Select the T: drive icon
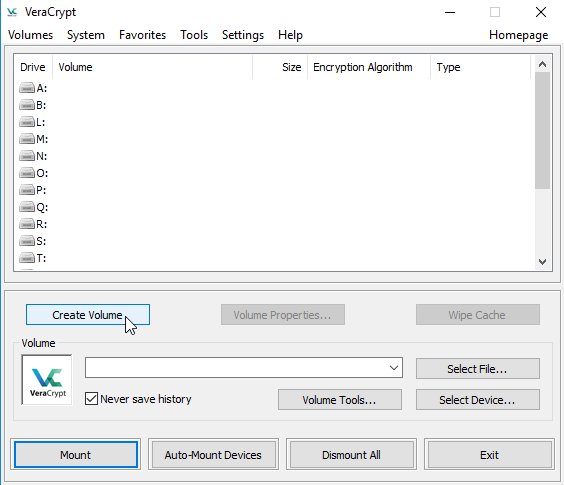Image resolution: width=564 pixels, height=485 pixels. point(27,258)
